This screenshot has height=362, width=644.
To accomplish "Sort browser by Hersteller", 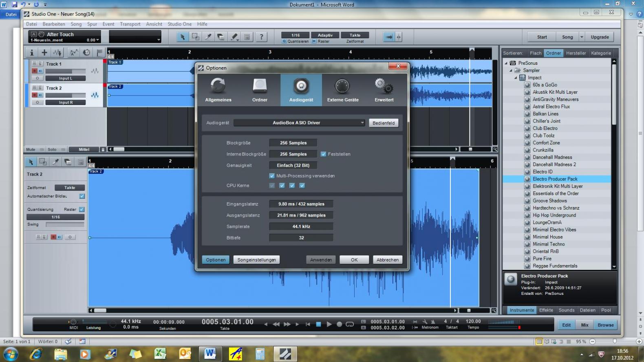I will click(576, 53).
